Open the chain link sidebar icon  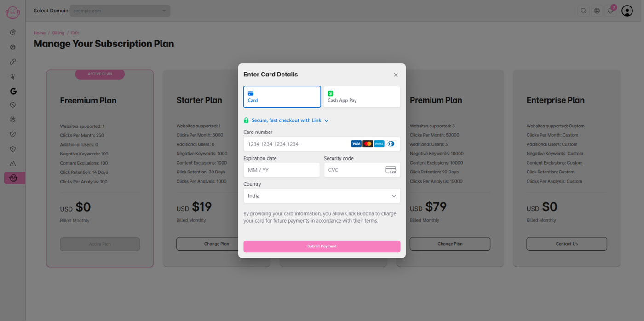coord(13,62)
